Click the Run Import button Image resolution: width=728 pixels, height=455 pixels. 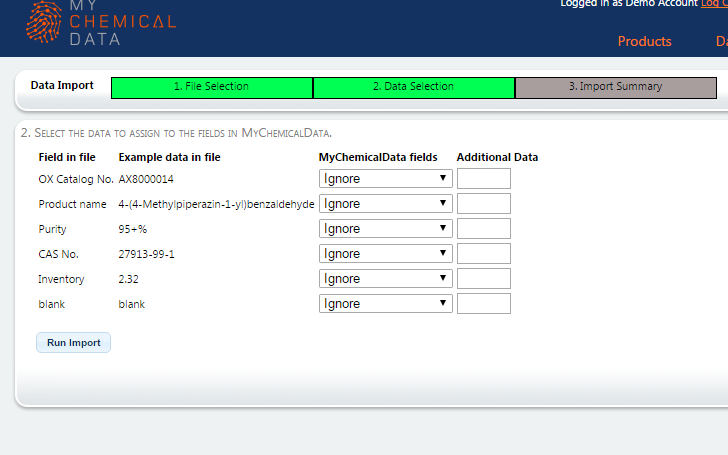(x=73, y=343)
